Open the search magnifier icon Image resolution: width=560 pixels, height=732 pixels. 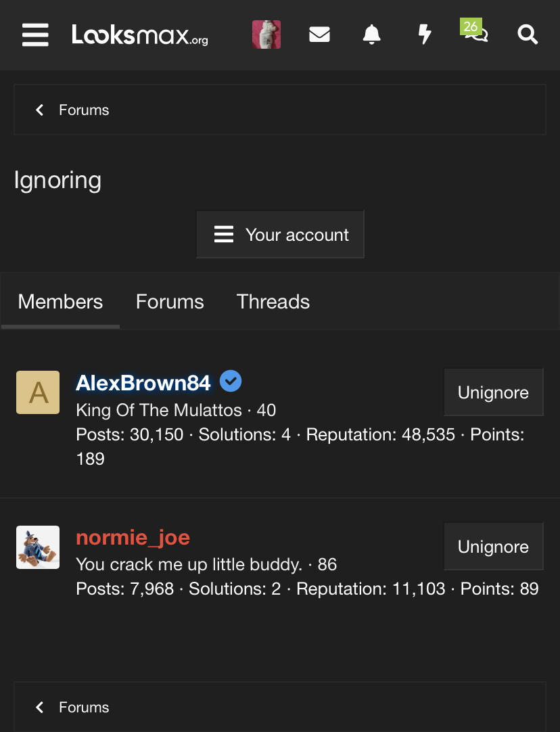pos(528,35)
